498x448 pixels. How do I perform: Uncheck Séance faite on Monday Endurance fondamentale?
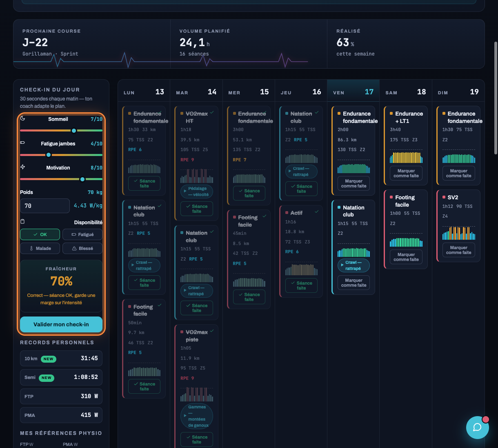click(x=144, y=183)
